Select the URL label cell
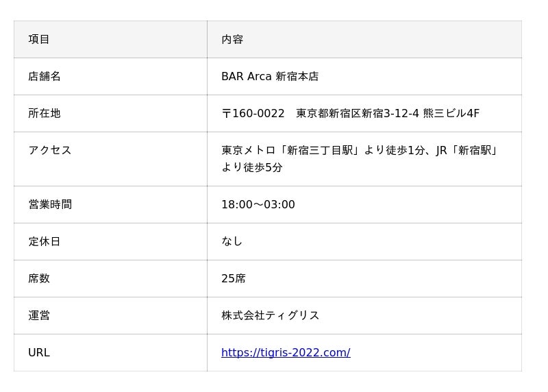Screen dimensions: 548x392 point(110,352)
